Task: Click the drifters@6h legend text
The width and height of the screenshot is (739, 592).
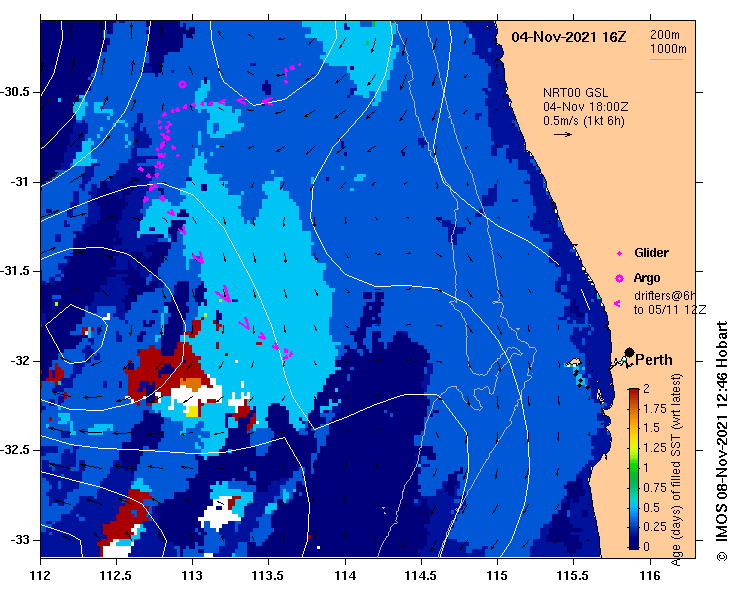Action: pyautogui.click(x=665, y=296)
